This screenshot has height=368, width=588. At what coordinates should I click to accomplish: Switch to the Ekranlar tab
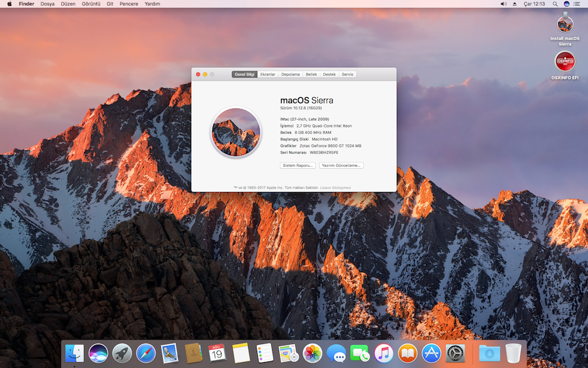pyautogui.click(x=268, y=74)
